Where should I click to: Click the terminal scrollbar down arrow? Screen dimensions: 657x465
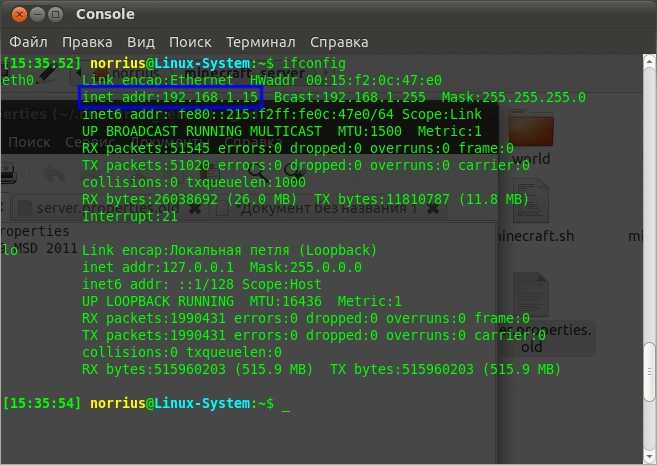click(649, 456)
